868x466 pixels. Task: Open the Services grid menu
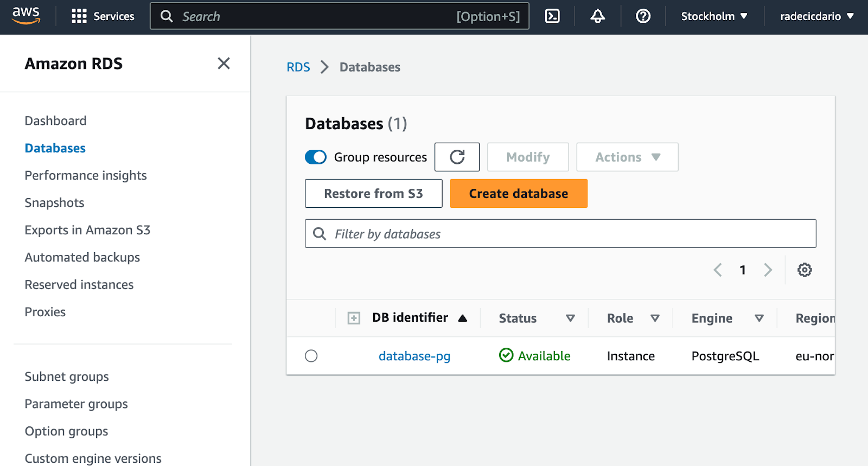point(103,16)
